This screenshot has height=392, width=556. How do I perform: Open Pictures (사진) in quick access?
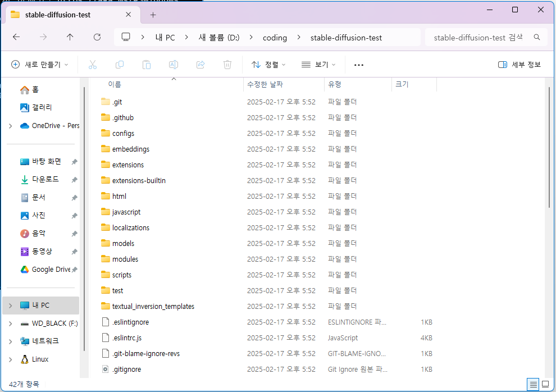pyautogui.click(x=33, y=215)
